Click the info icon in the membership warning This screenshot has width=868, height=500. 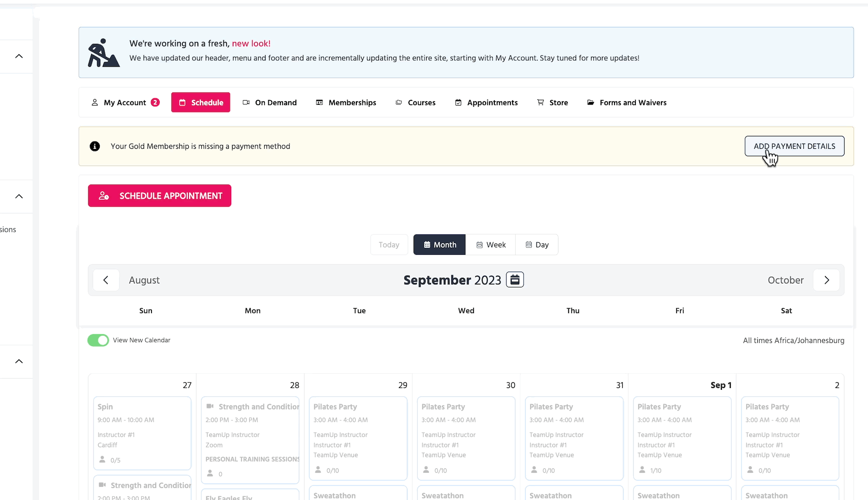tap(95, 146)
